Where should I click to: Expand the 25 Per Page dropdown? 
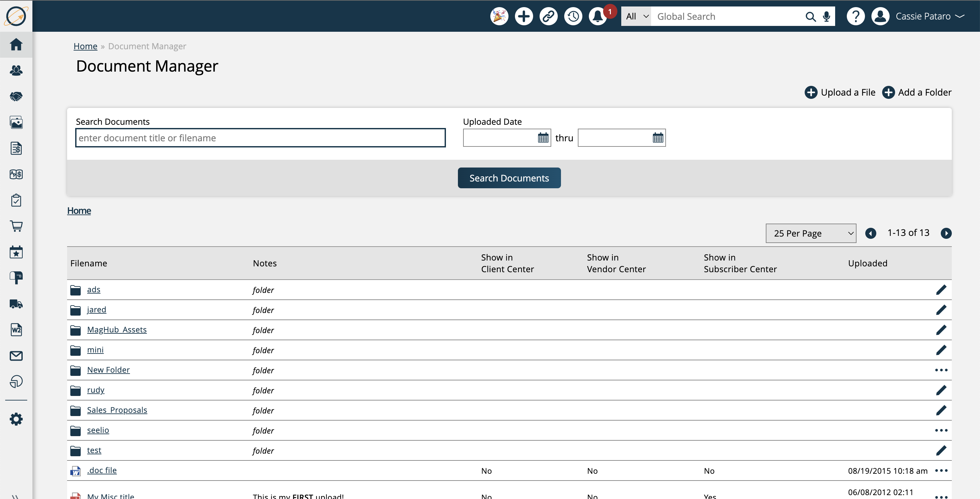(810, 233)
